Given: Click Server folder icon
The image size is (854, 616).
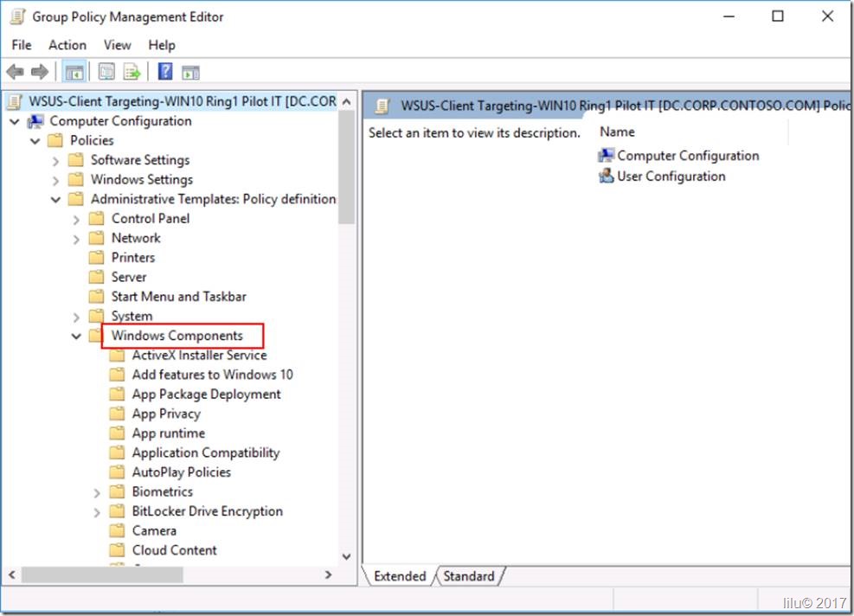Looking at the screenshot, I should [96, 277].
